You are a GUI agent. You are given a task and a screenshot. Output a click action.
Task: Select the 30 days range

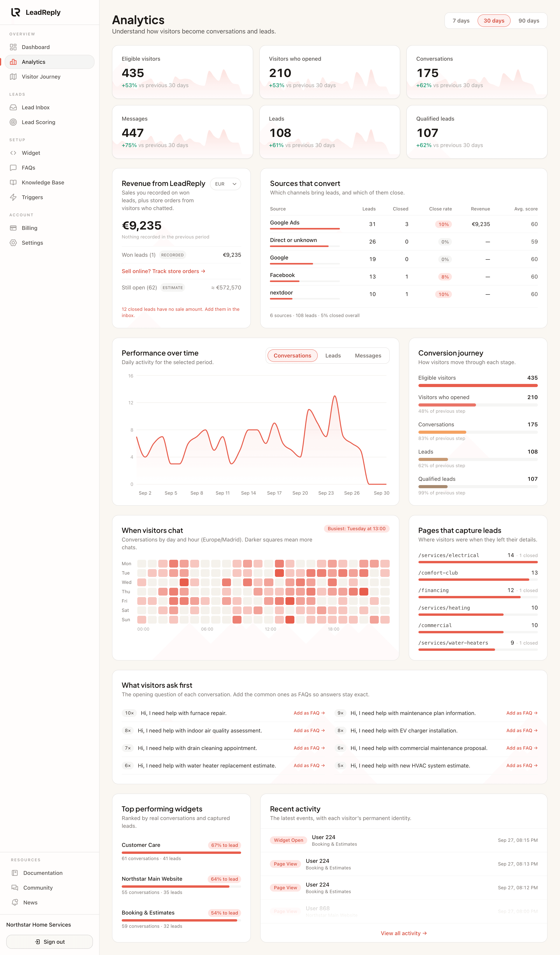tap(494, 20)
